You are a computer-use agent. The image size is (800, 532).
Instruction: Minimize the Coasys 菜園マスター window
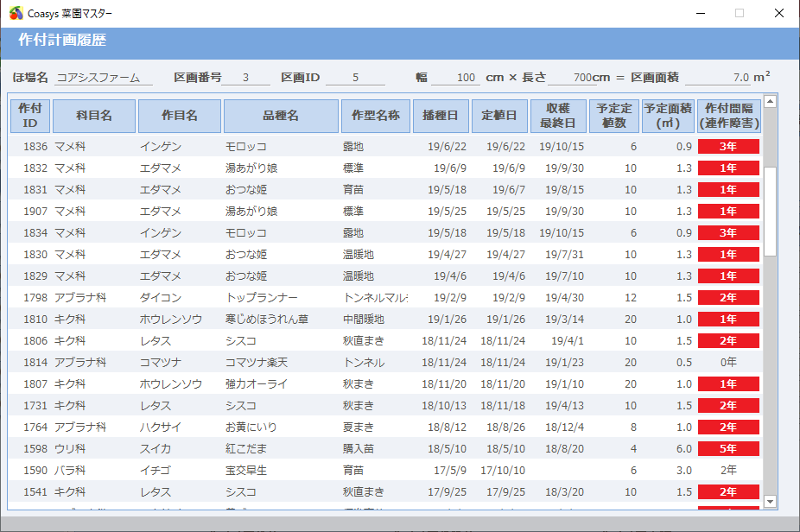[701, 13]
